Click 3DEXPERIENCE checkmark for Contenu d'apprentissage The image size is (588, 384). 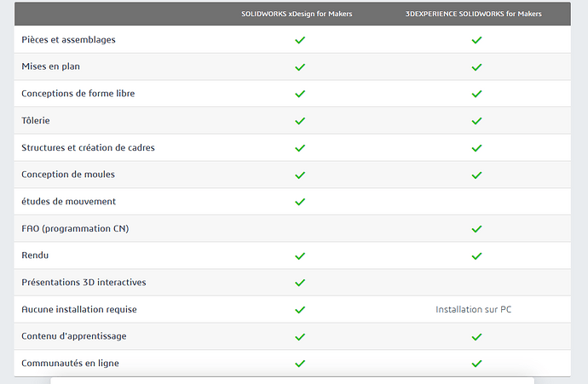point(476,337)
